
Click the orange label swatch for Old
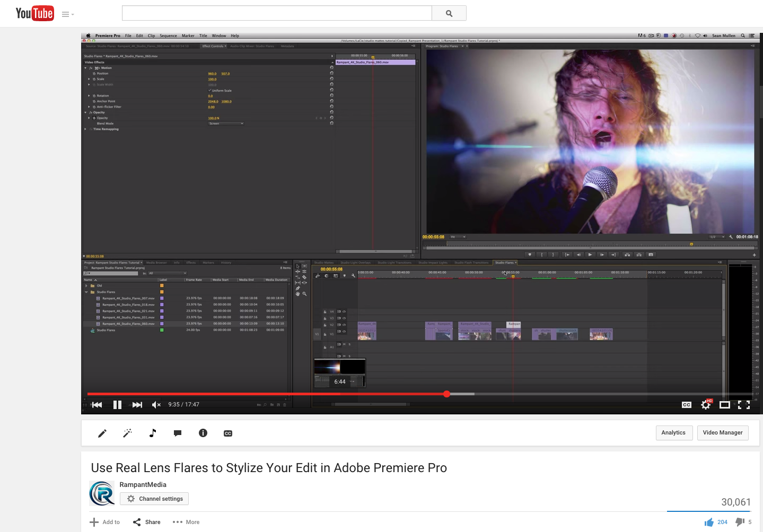pos(162,286)
